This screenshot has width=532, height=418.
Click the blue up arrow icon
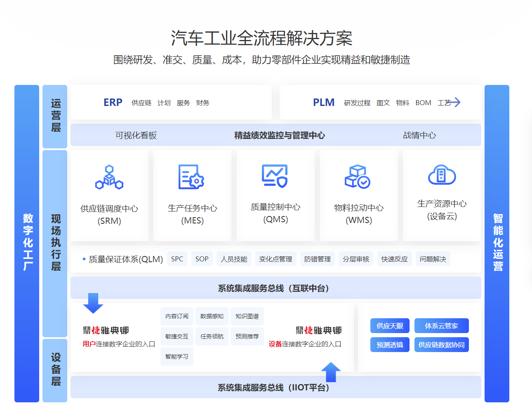[x=331, y=372]
